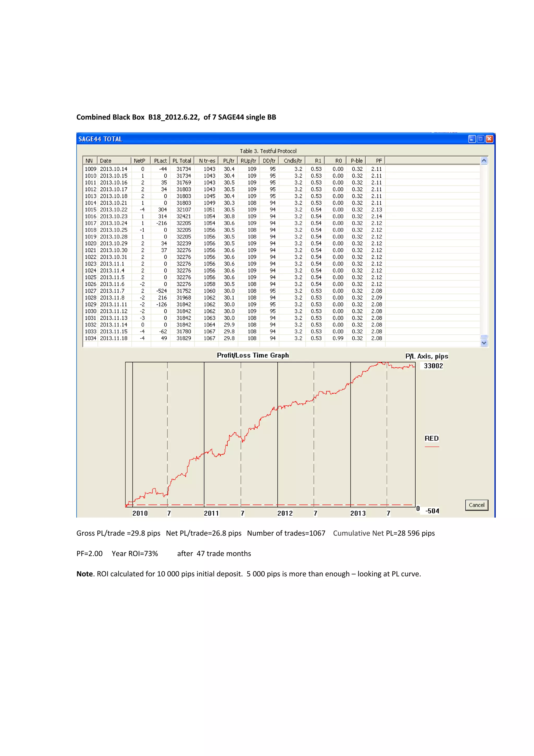Click the P-ble column header
Screen dimensions: 534x756
coord(356,161)
